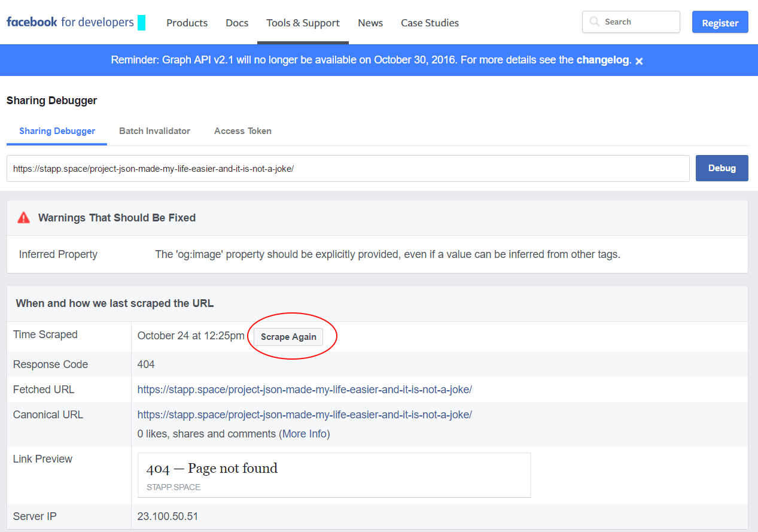Go to the News page
This screenshot has width=758, height=532.
[370, 23]
